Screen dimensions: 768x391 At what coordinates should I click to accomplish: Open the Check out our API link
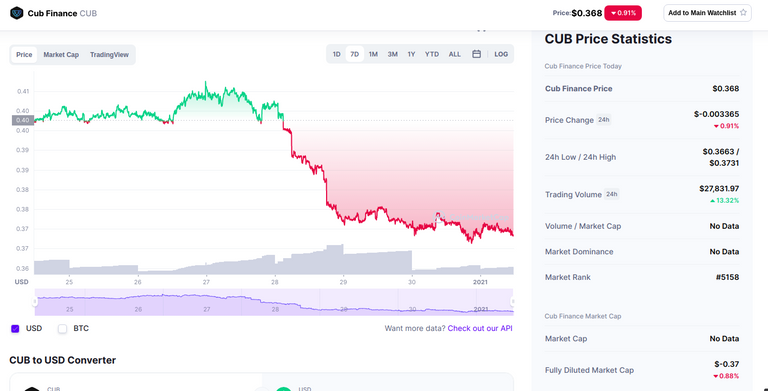tap(480, 328)
